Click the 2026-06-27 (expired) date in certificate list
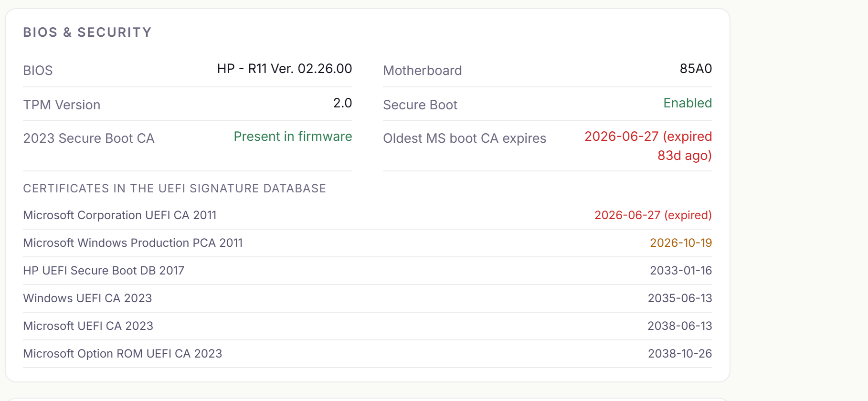This screenshot has width=868, height=401. (x=653, y=215)
